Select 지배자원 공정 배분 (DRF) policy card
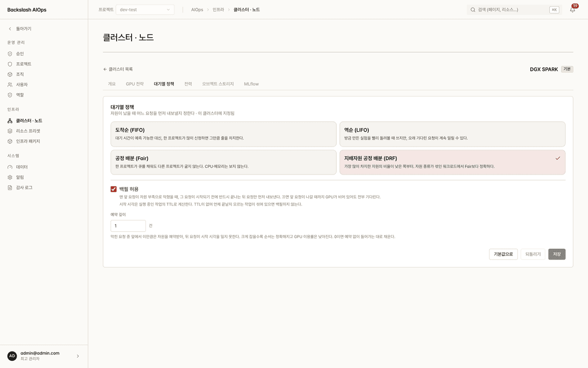The image size is (588, 368). pos(452,163)
